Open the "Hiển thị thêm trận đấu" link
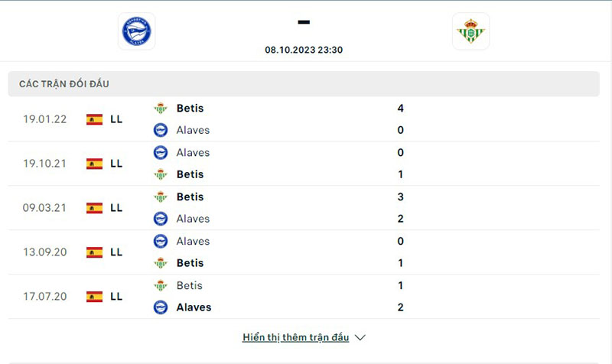 pyautogui.click(x=295, y=337)
